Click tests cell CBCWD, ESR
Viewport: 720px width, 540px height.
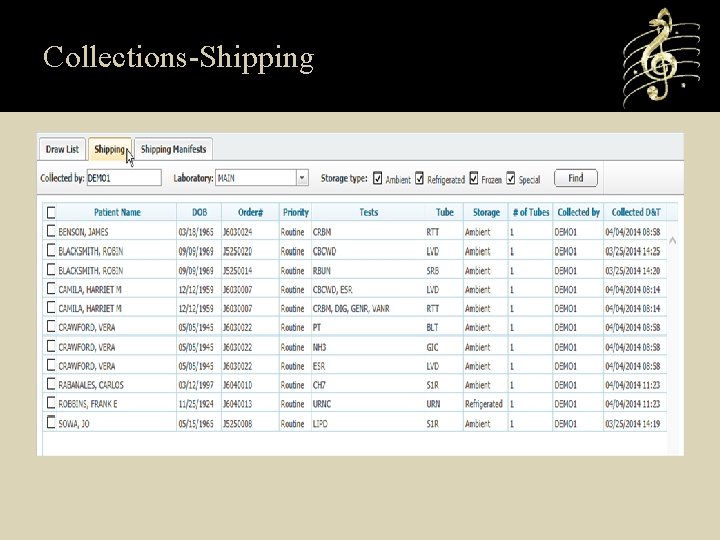coord(332,290)
